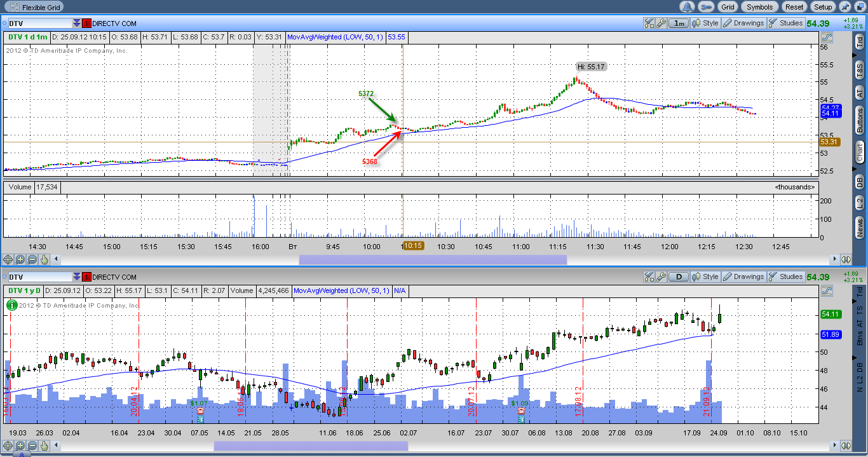
Task: Open the upper chart Studies menu
Action: click(785, 23)
